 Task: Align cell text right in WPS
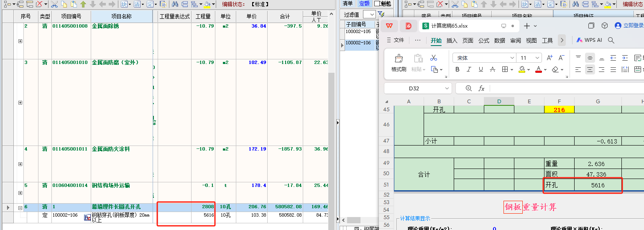coord(602,69)
